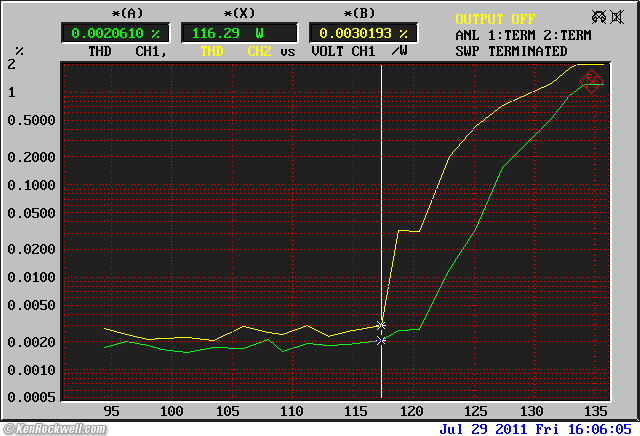Screen dimensions: 640x436
Task: Click the OUTPUT OFF status text
Action: pyautogui.click(x=494, y=19)
